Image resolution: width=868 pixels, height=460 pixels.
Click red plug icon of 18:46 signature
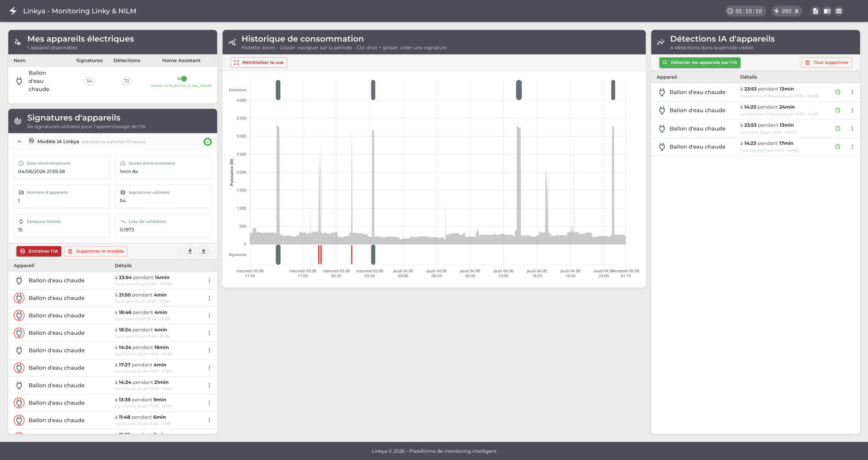19,316
